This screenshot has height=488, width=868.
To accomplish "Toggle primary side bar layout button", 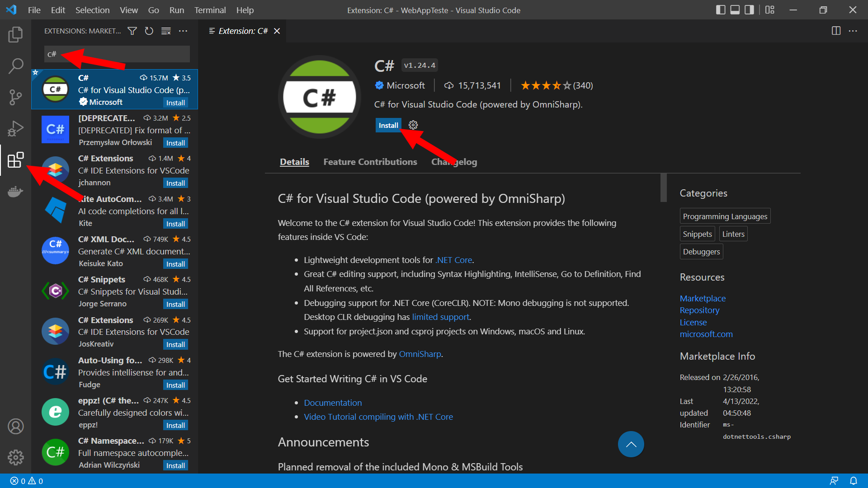I will pyautogui.click(x=721, y=10).
